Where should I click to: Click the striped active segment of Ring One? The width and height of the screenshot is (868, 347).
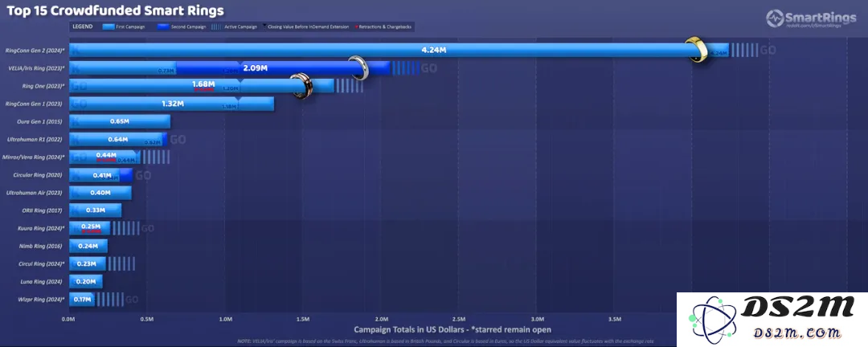(x=350, y=86)
